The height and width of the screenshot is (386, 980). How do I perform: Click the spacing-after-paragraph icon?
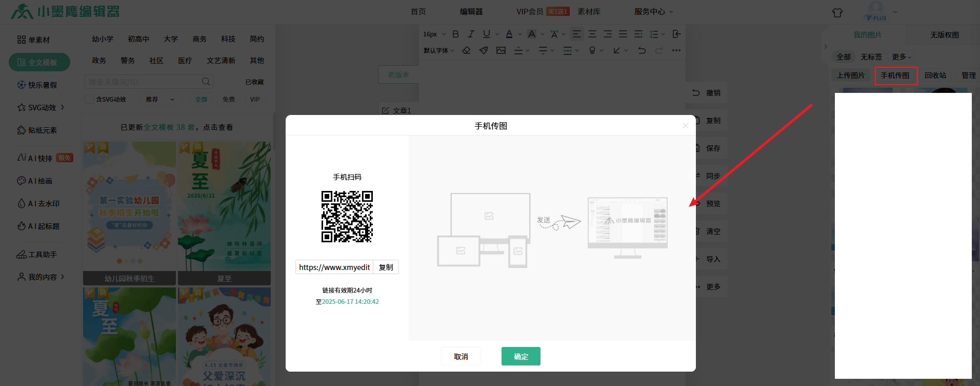tap(543, 50)
